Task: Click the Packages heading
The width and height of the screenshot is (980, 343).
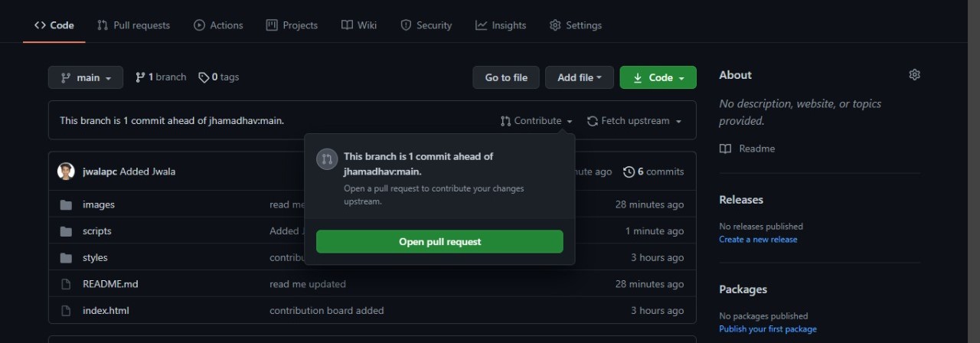Action: (x=743, y=289)
